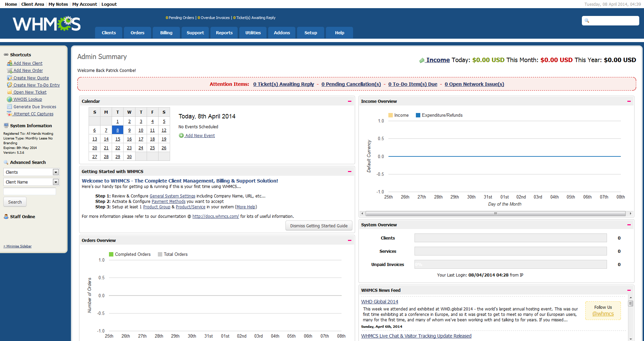Click the Staff Online user icon
644x341 pixels.
[x=6, y=216]
